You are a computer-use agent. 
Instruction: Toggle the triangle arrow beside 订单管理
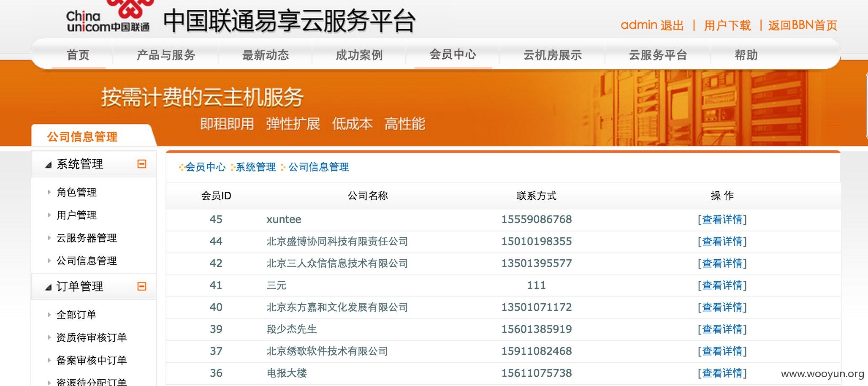click(x=48, y=287)
